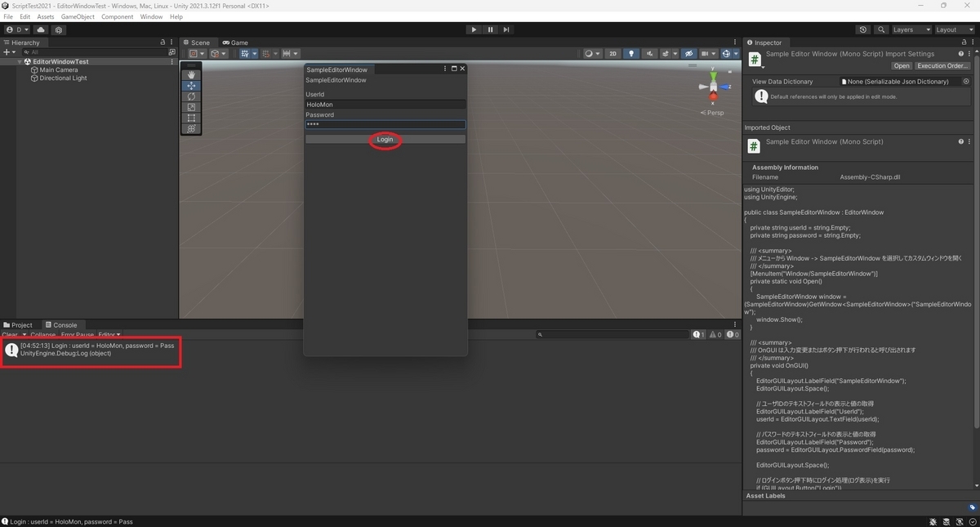Click the Password input field
The height and width of the screenshot is (527, 980).
(x=385, y=123)
